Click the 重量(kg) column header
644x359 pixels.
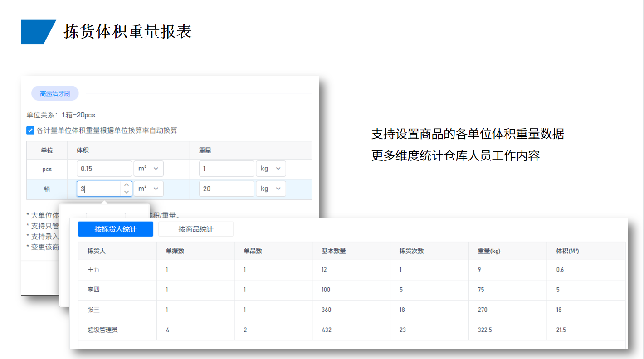[489, 251]
